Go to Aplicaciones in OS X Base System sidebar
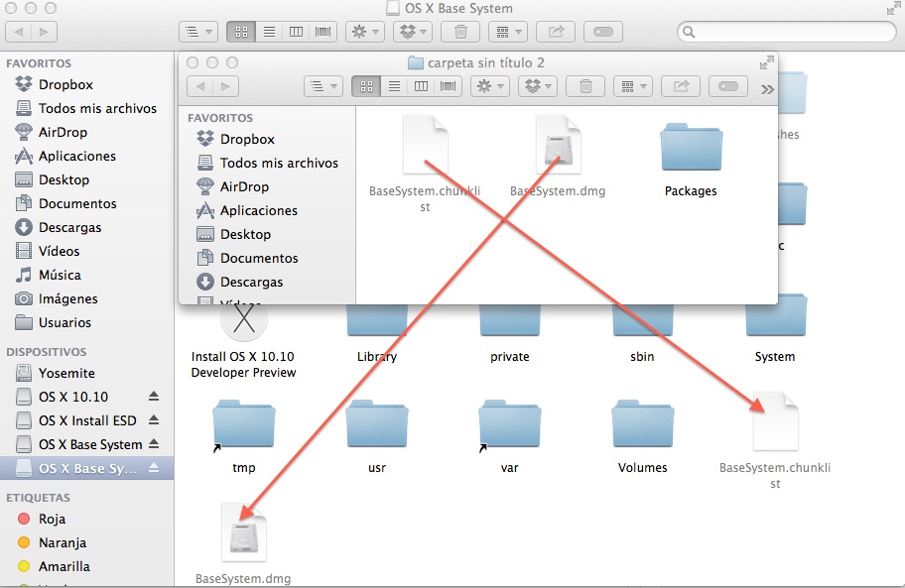 [65, 157]
